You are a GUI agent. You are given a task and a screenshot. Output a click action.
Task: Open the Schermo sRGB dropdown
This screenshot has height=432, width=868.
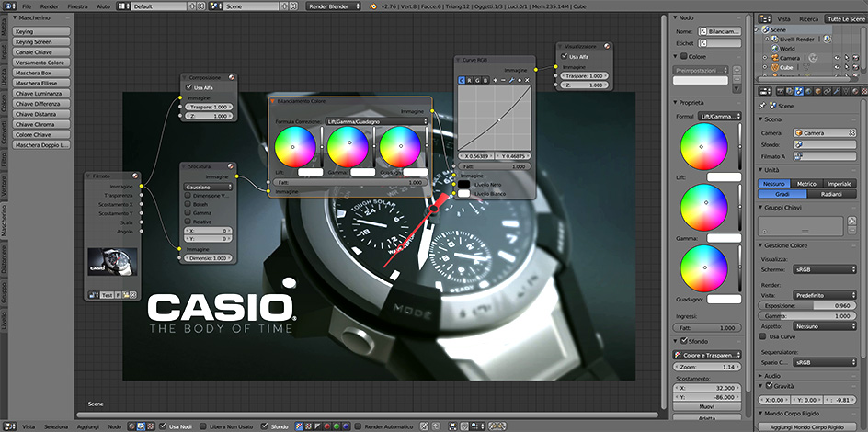coord(825,269)
